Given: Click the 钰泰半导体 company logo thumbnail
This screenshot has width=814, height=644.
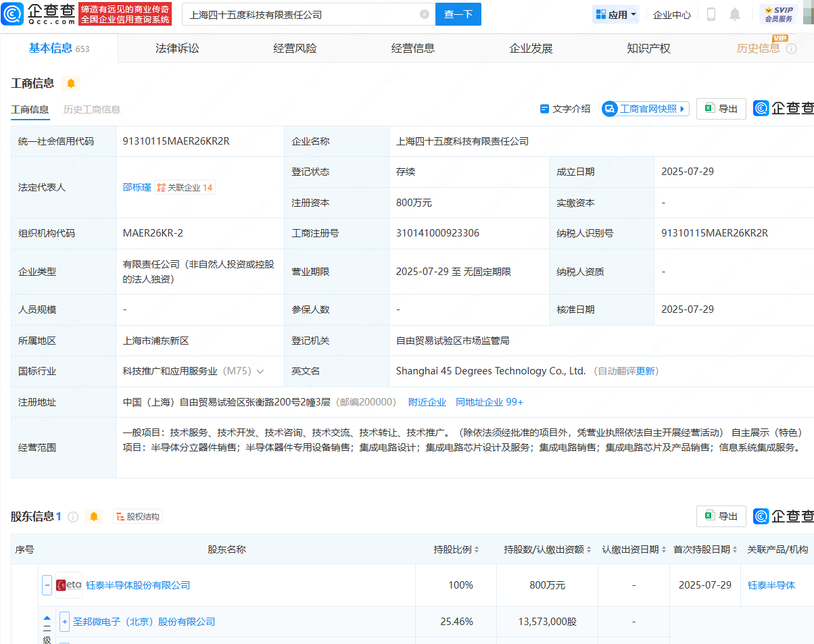Looking at the screenshot, I should pos(69,585).
